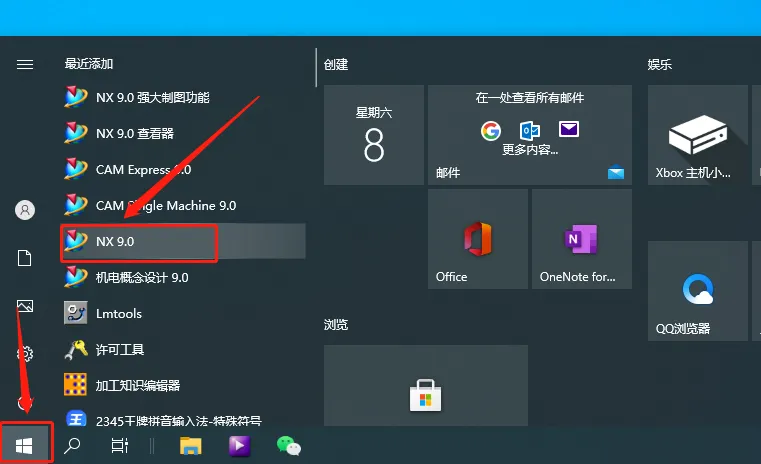The height and width of the screenshot is (464, 761).
Task: Open the Microsoft Store tile
Action: pos(426,385)
